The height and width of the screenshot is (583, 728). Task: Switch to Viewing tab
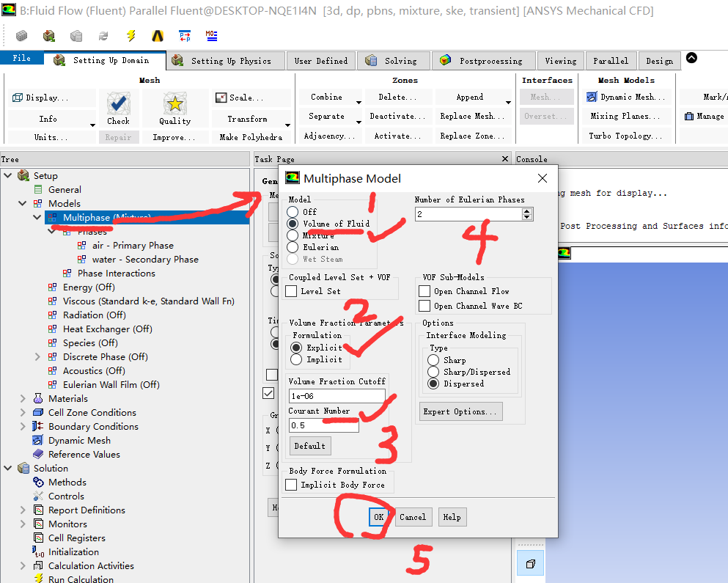click(560, 61)
